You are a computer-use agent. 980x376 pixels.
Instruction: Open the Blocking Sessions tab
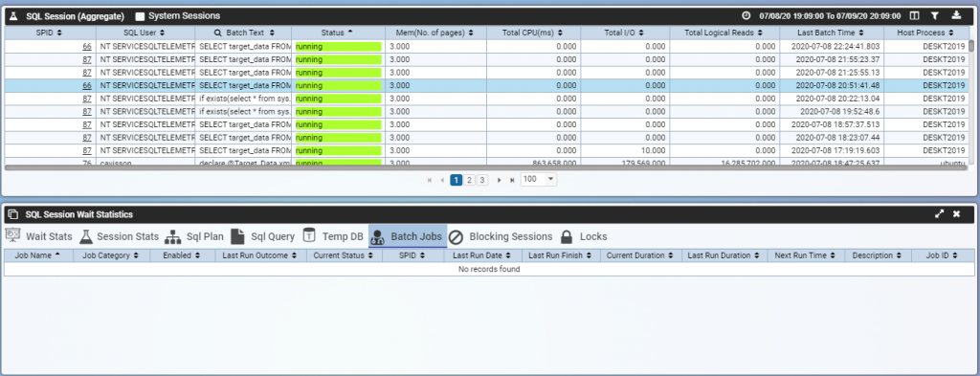click(501, 236)
